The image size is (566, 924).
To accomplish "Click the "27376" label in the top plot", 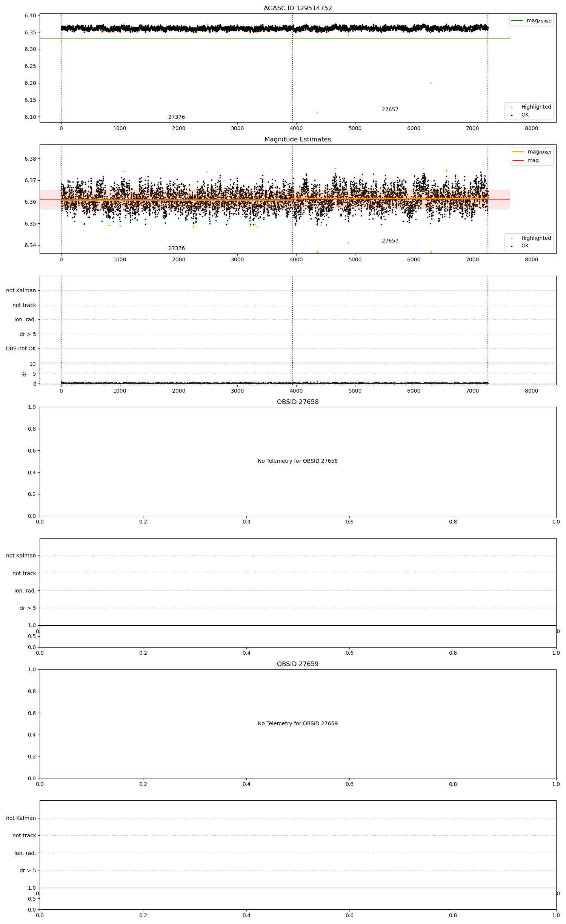I will pos(177,117).
